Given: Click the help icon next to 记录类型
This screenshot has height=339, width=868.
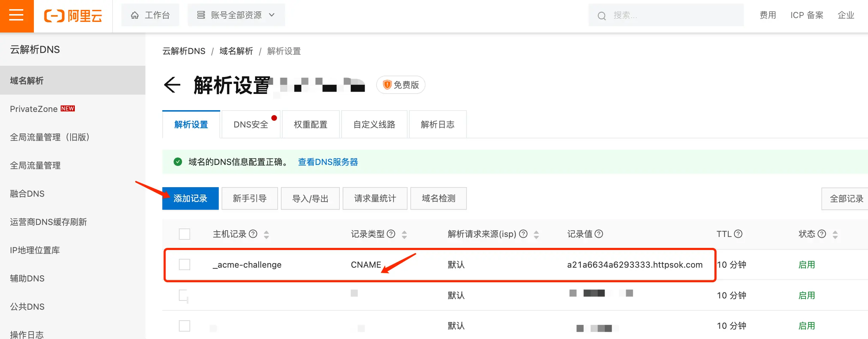Looking at the screenshot, I should tap(391, 234).
